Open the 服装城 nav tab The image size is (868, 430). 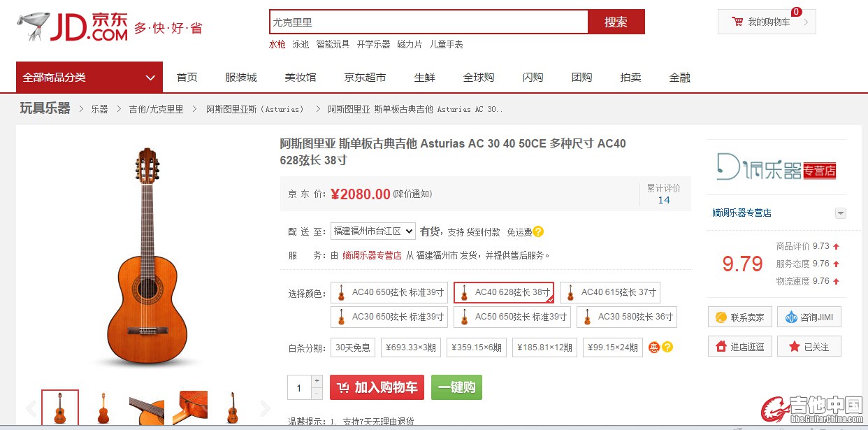241,78
